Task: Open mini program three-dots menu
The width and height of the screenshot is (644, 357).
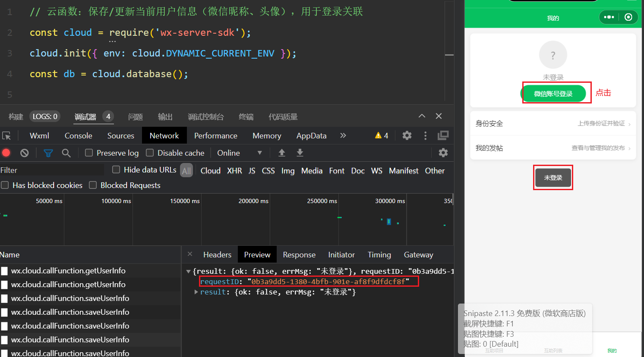Action: pos(609,17)
